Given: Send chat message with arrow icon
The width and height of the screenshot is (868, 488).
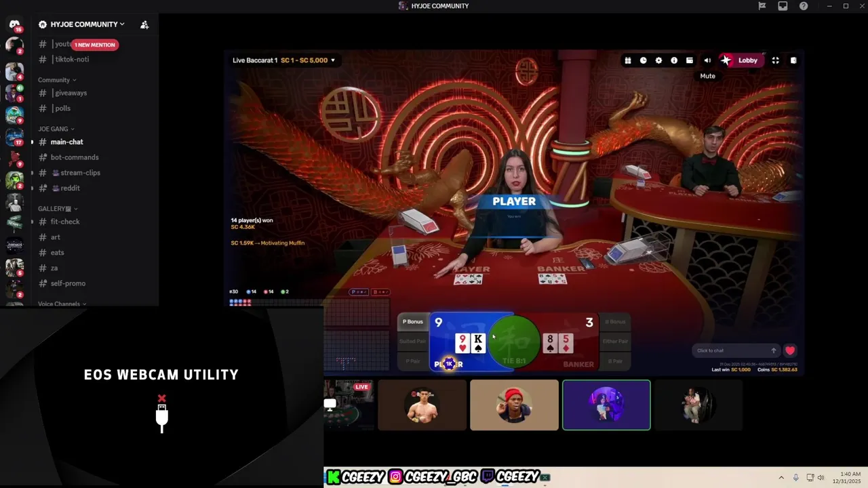Looking at the screenshot, I should (773, 350).
